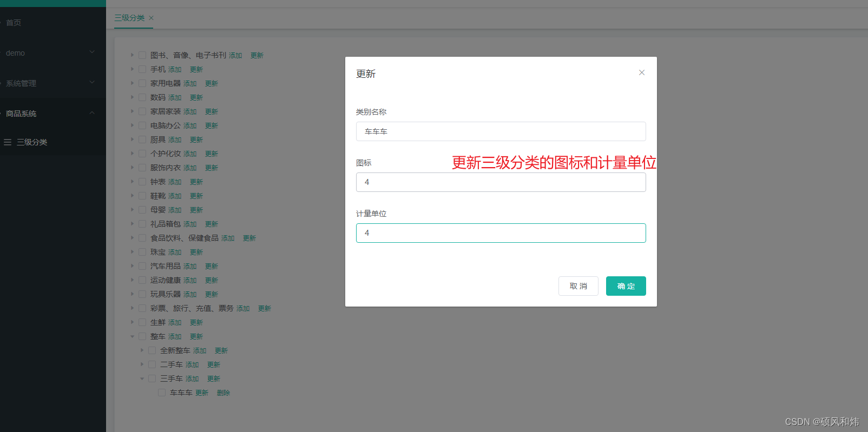The height and width of the screenshot is (432, 868).
Task: Select the 运动健康 tree row label
Action: 166,280
